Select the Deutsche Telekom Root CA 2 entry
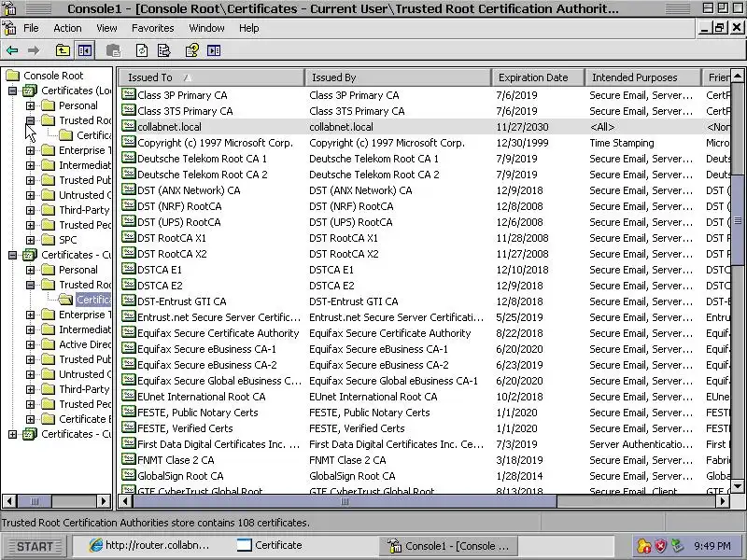The height and width of the screenshot is (560, 747). (202, 175)
